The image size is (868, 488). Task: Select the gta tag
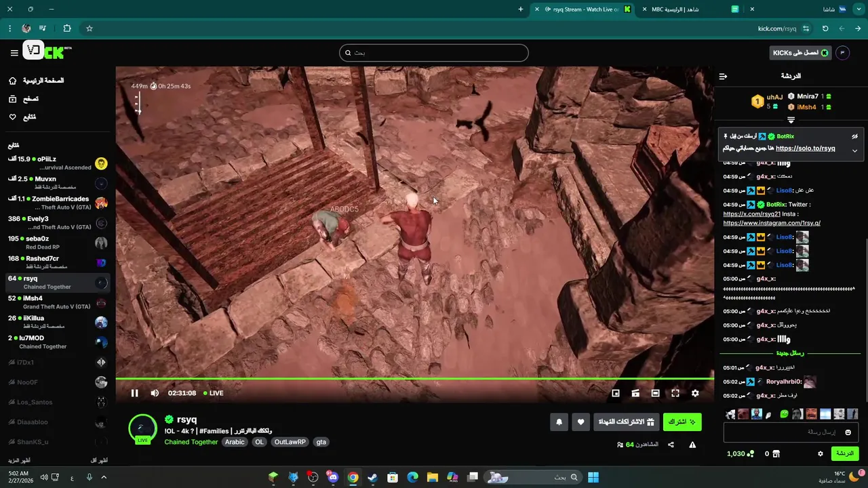(321, 442)
